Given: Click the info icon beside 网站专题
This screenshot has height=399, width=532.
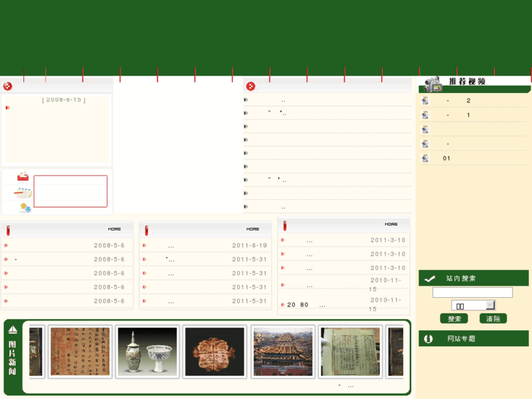Looking at the screenshot, I should 428,338.
